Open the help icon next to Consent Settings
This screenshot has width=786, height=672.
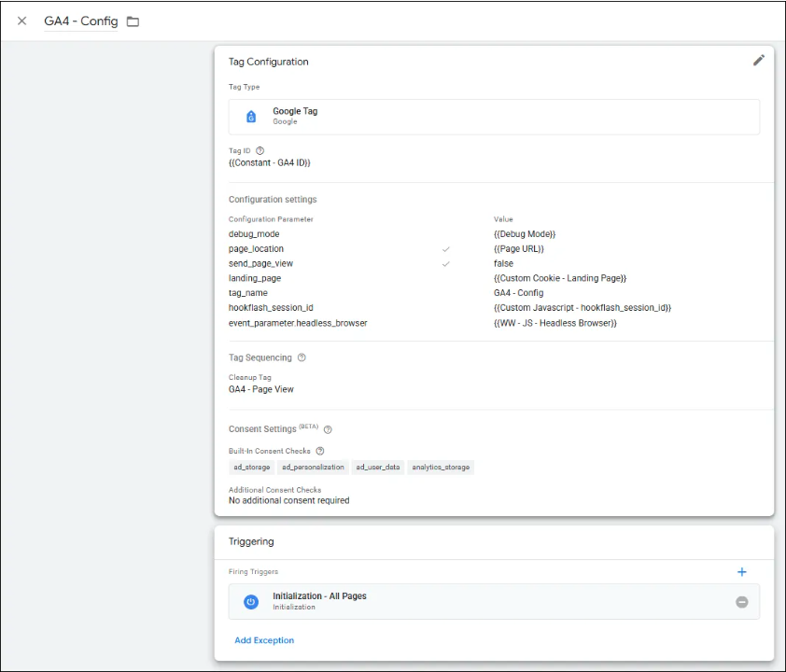pos(328,429)
